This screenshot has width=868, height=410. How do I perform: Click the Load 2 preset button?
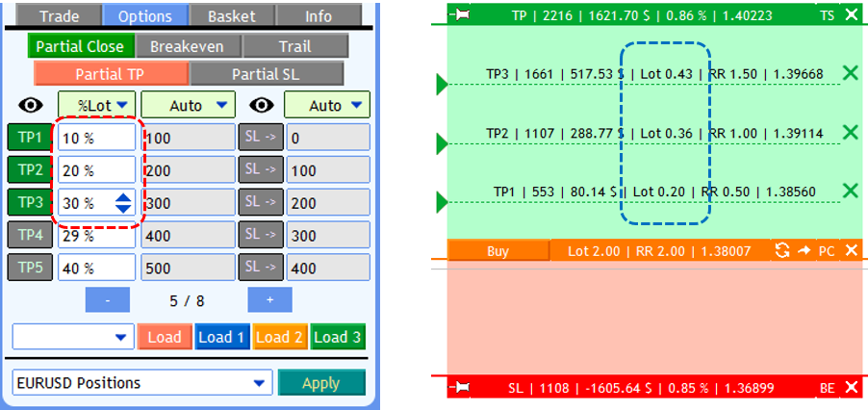pyautogui.click(x=280, y=337)
